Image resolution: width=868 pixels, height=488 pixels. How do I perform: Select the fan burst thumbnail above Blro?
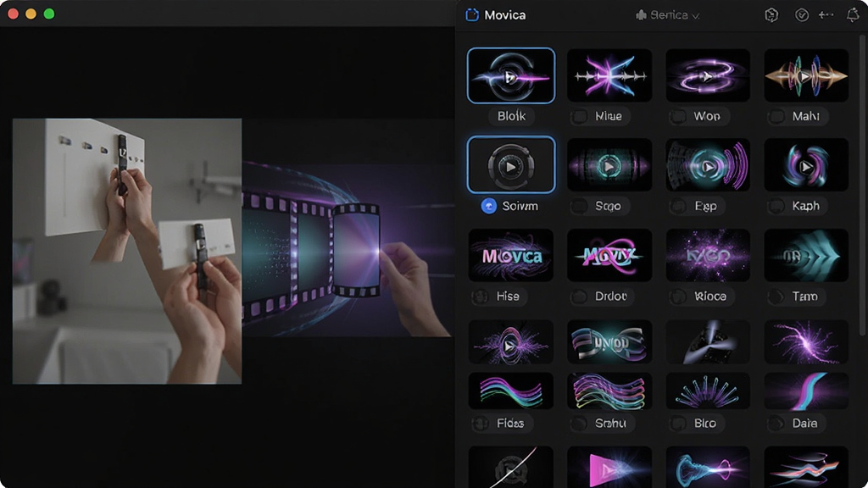707,391
